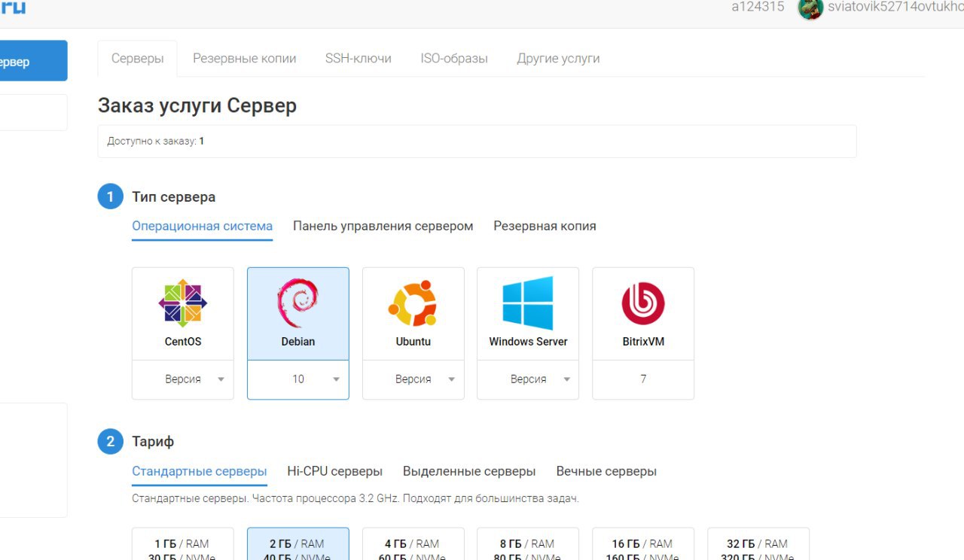Click the CentOS label text
This screenshot has height=560, width=964.
point(183,342)
